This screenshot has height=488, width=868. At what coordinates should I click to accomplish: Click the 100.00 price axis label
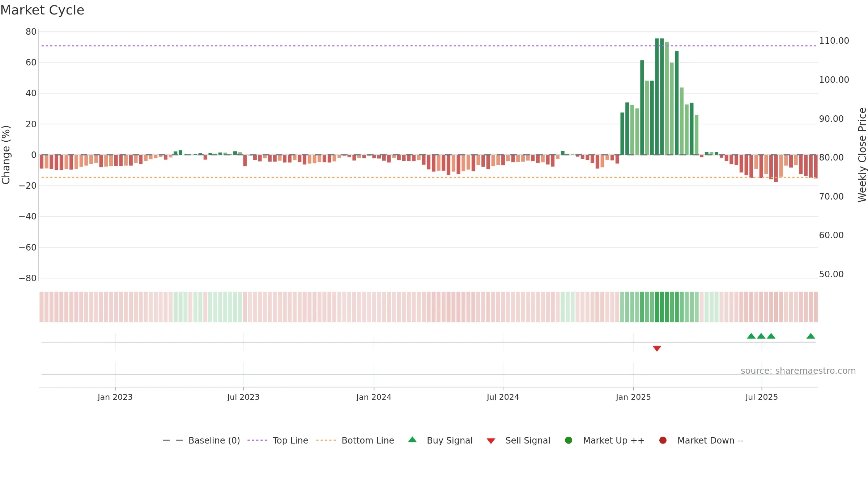[x=834, y=80]
